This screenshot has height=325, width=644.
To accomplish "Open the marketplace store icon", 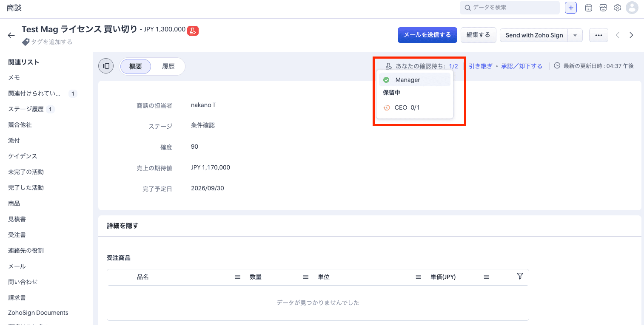I will pos(603,8).
